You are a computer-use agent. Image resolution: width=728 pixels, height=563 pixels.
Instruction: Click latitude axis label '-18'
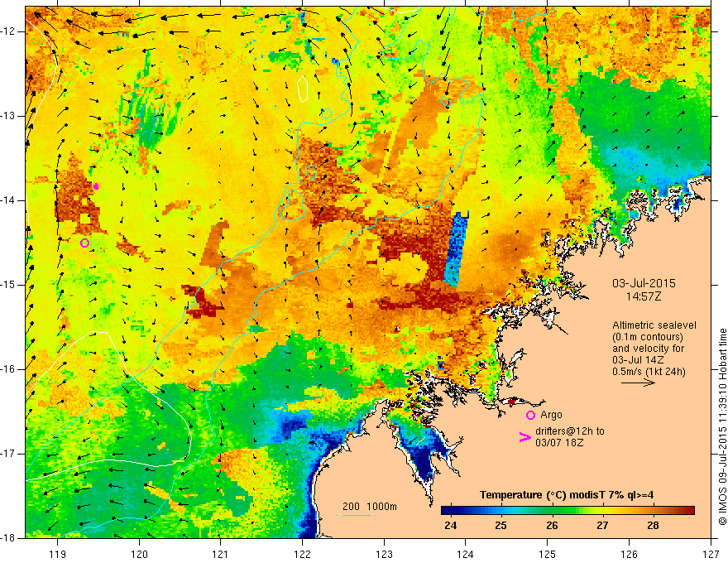[9, 538]
